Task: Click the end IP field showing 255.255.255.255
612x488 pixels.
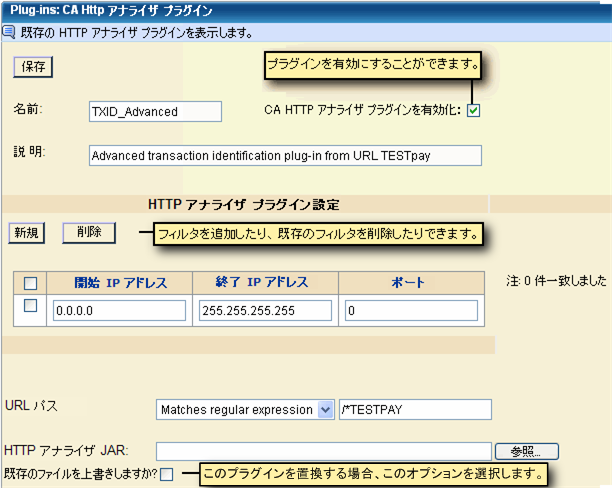Action: point(265,310)
